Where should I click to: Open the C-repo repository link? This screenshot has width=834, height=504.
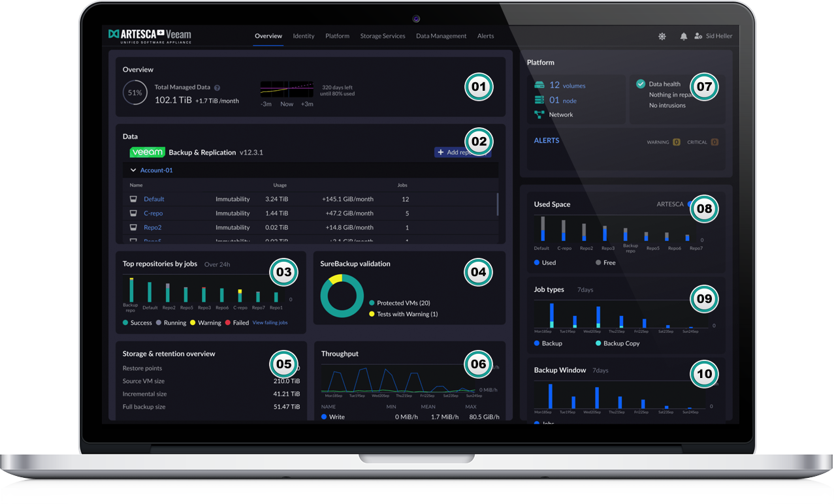tap(153, 213)
